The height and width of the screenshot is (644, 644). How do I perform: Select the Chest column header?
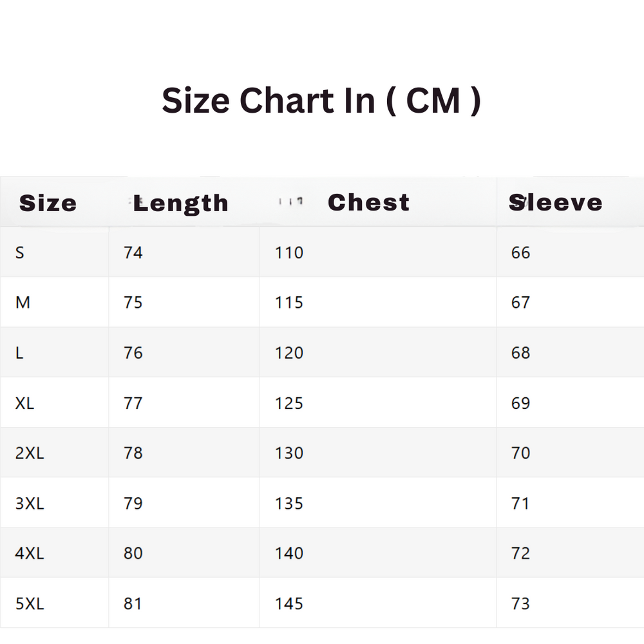(x=368, y=202)
